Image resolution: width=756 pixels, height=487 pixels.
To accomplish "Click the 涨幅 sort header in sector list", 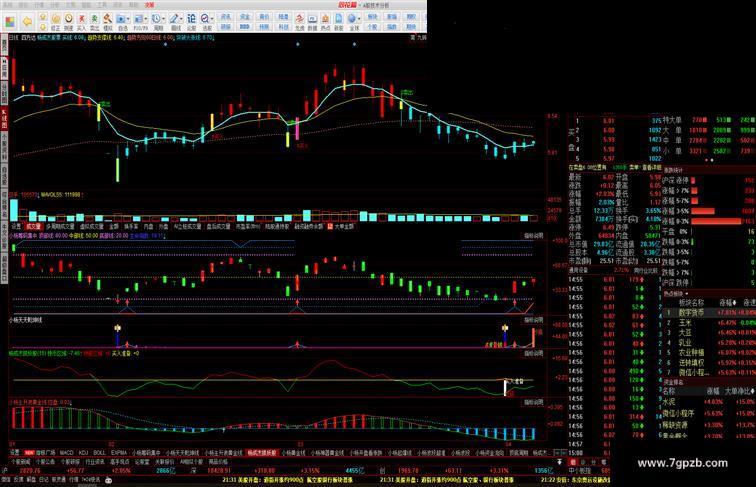I will (x=728, y=303).
